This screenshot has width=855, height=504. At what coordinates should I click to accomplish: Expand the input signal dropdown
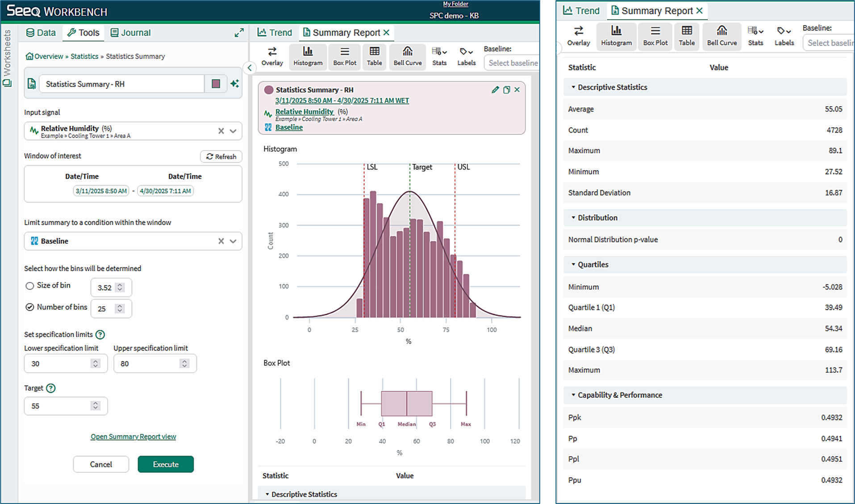coord(233,131)
